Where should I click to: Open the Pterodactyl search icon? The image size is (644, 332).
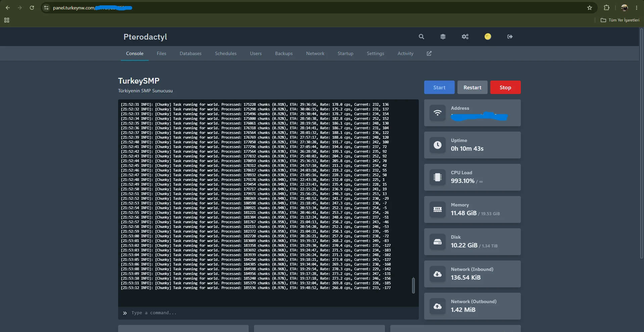[x=422, y=37]
